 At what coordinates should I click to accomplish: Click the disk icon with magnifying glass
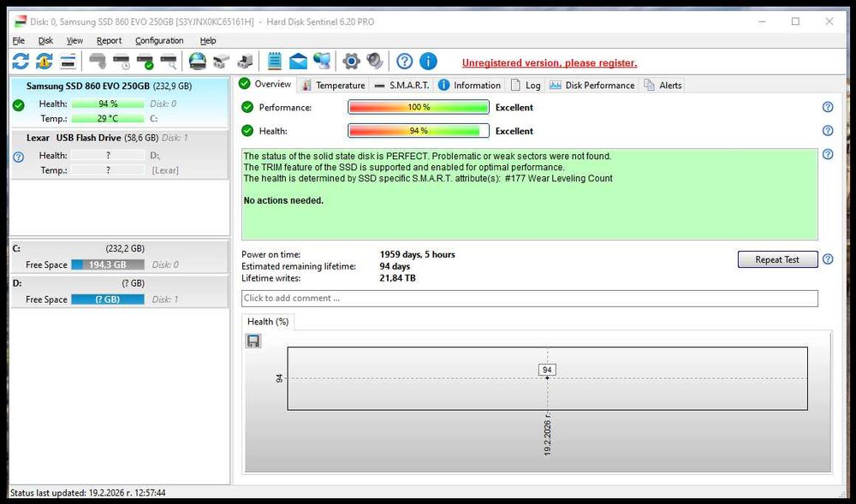[169, 61]
